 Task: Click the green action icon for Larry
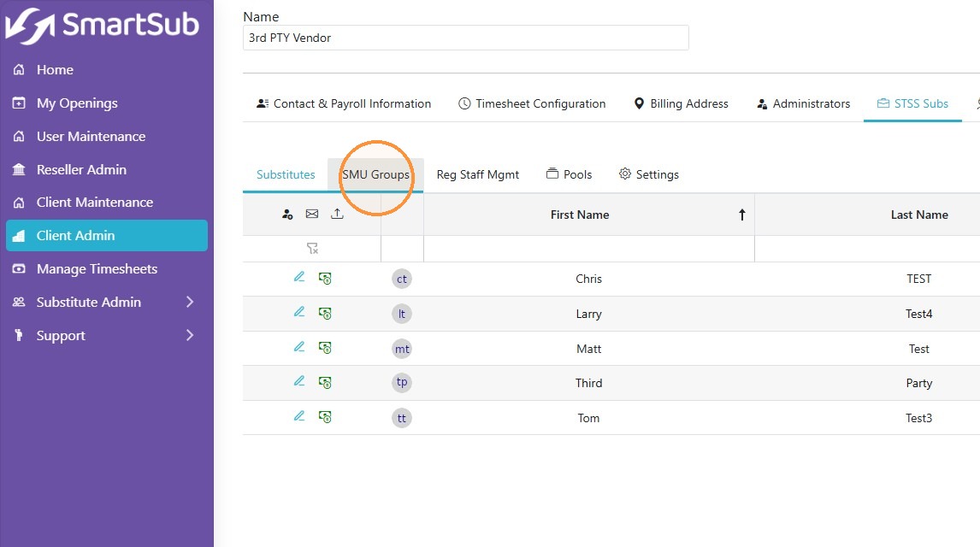pos(325,313)
